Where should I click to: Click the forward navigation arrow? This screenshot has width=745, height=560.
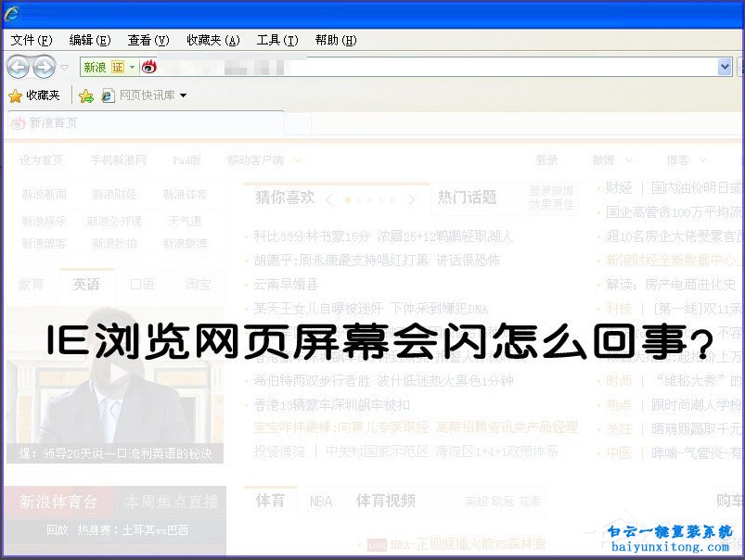click(45, 67)
